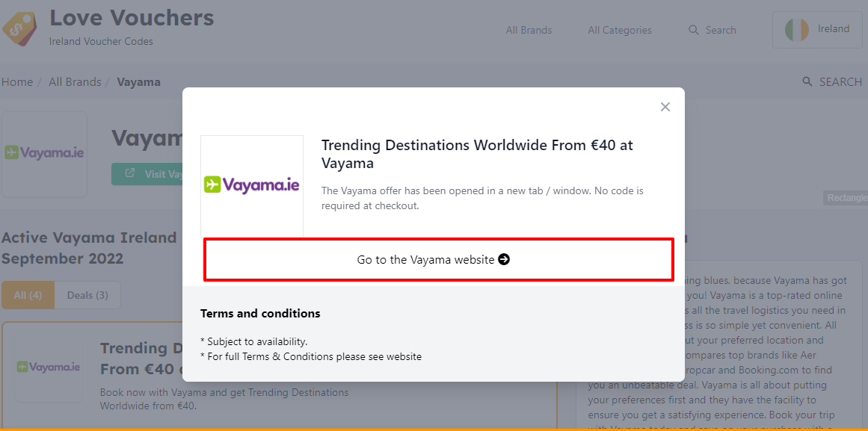Select the All (4) tab

(x=28, y=295)
